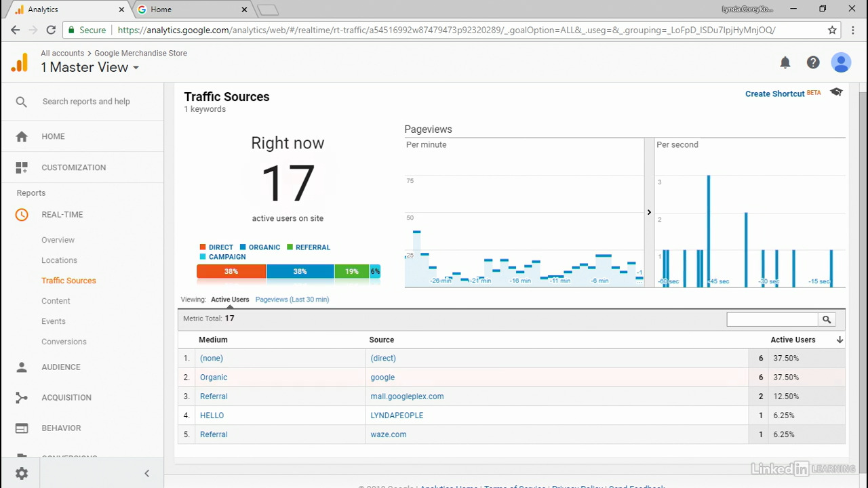Bookmark this page with the star icon
This screenshot has width=868, height=488.
[832, 30]
